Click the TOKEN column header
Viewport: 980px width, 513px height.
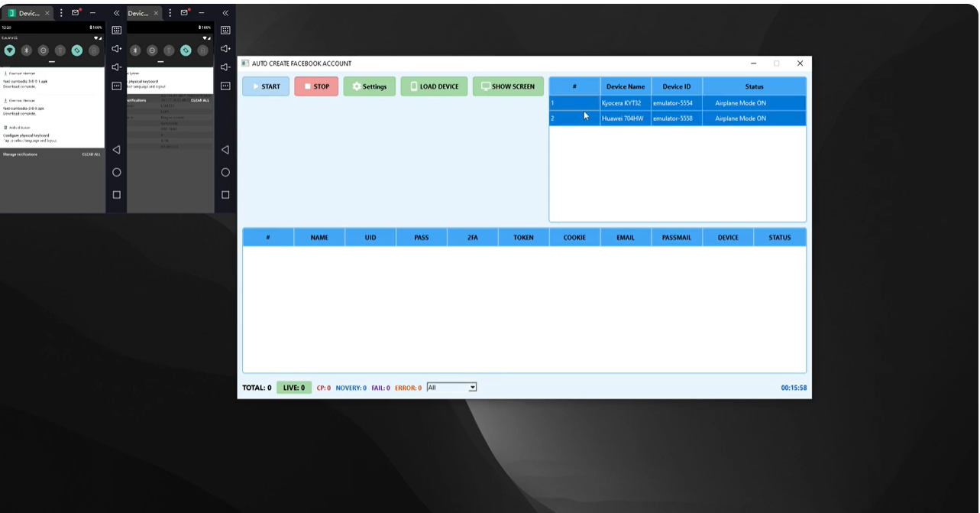(x=523, y=238)
